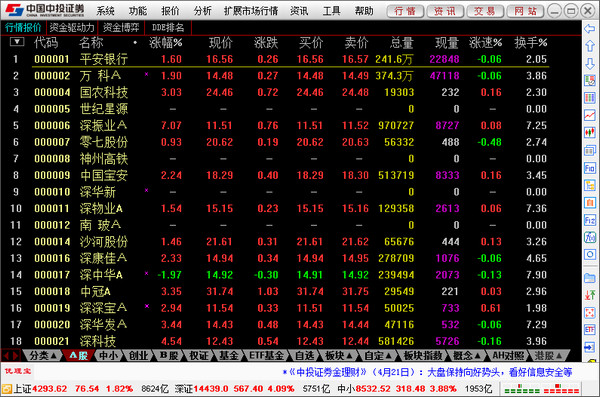Expand the 概念 concept tab menu
Image resolution: width=600 pixels, height=397 pixels.
[466, 356]
